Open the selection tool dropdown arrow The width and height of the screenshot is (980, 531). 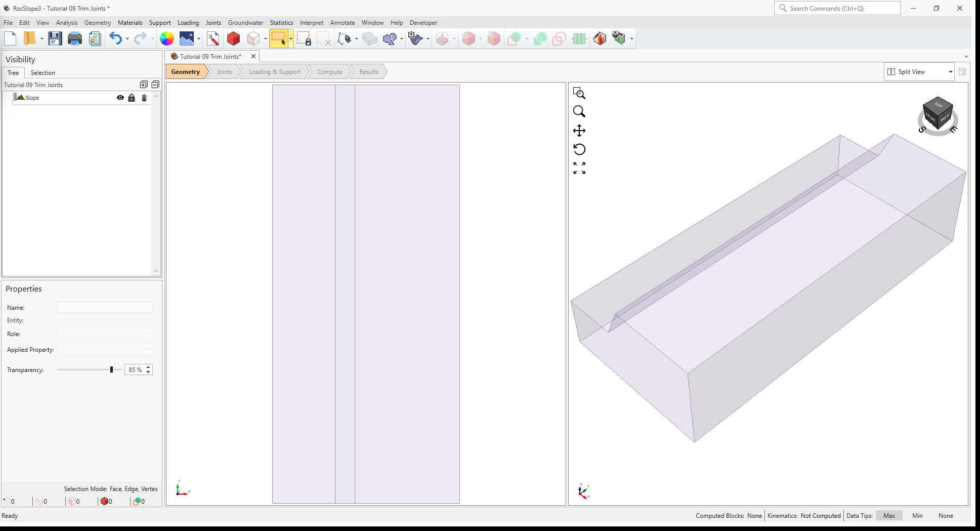tap(291, 39)
